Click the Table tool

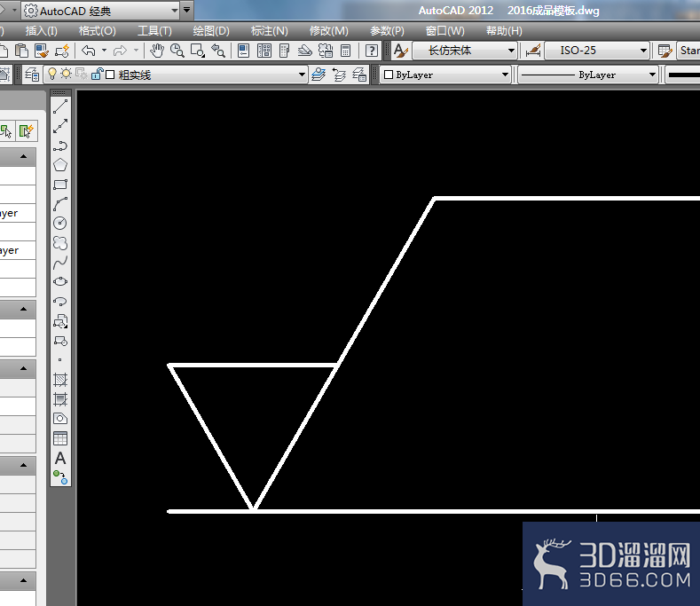60,438
